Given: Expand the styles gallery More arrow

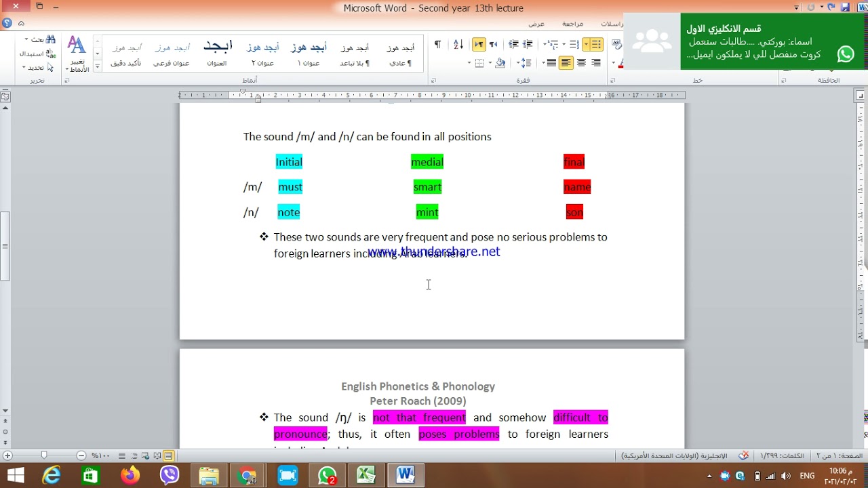Looking at the screenshot, I should pyautogui.click(x=98, y=66).
